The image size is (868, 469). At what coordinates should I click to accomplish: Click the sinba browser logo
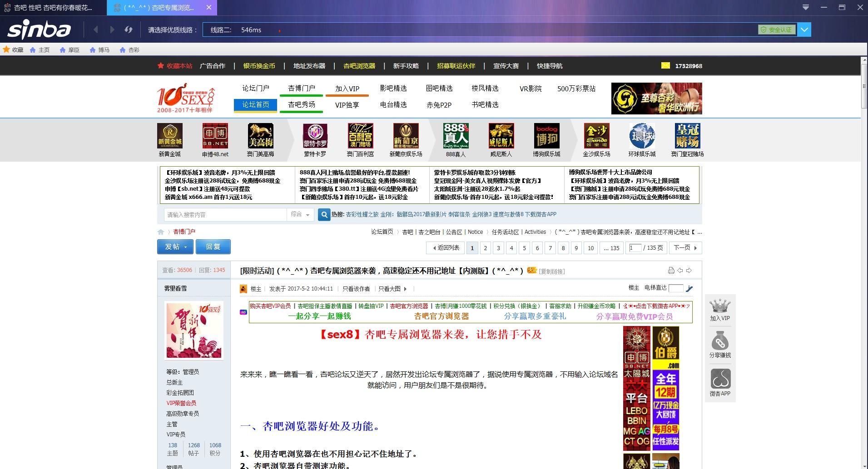pyautogui.click(x=39, y=30)
